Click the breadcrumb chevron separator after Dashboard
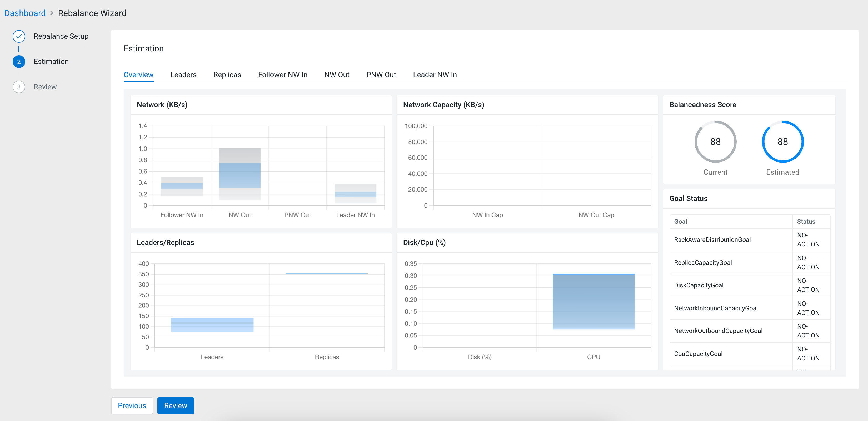Viewport: 868px width, 421px height. 52,13
